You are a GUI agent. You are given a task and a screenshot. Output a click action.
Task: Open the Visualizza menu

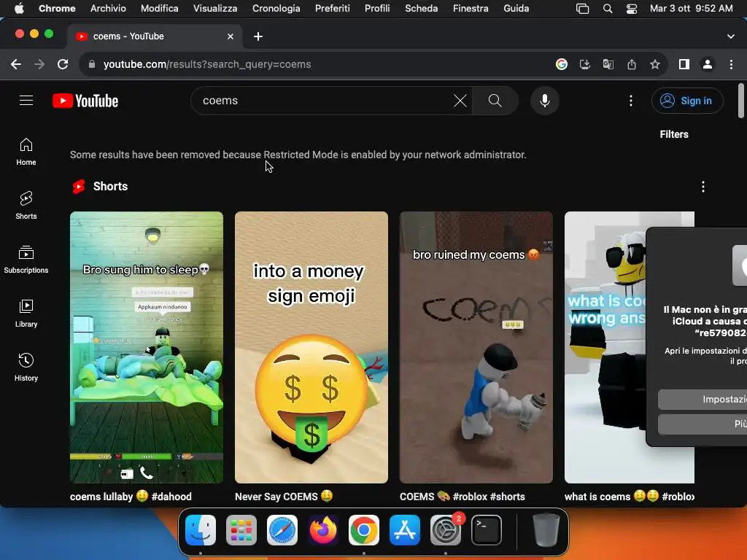(x=215, y=8)
